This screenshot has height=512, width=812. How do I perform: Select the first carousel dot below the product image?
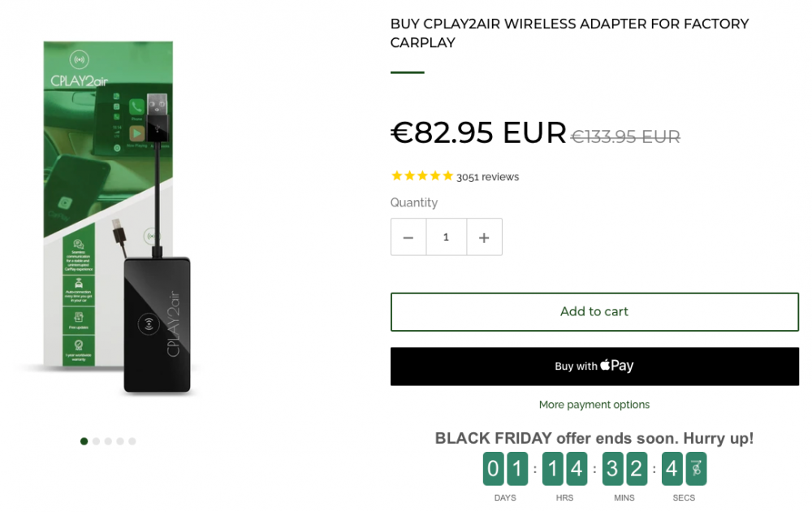coord(84,441)
